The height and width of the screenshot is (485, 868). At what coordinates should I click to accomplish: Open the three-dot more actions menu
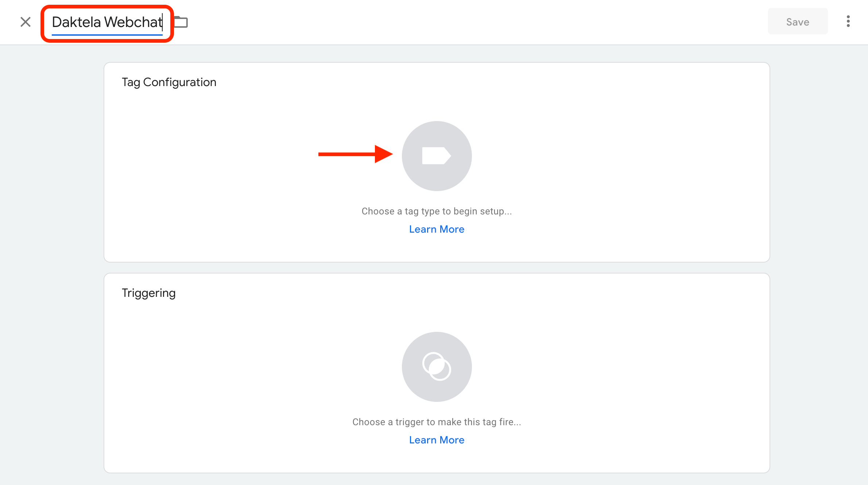coord(848,22)
